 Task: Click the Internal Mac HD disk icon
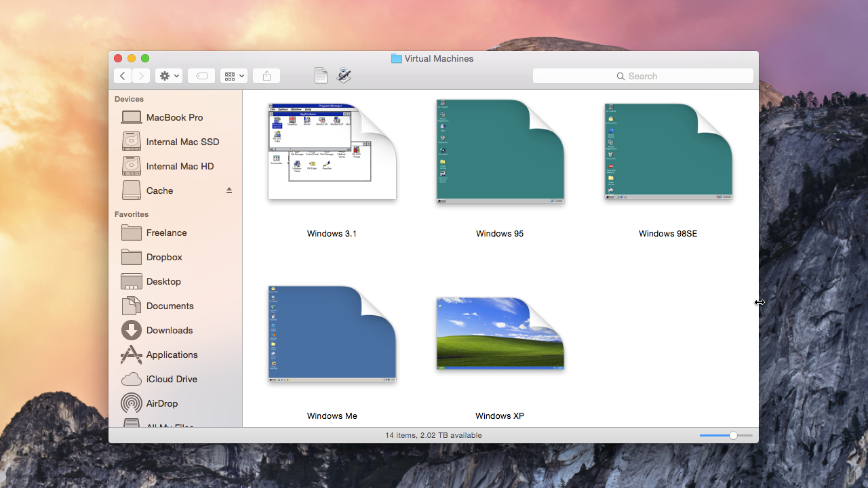pyautogui.click(x=132, y=166)
